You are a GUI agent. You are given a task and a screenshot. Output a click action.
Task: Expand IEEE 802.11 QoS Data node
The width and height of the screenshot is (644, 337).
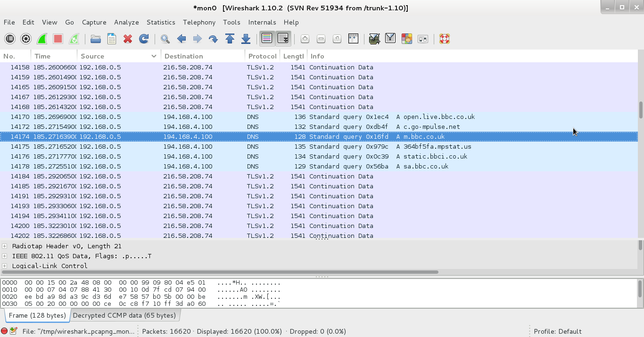(4, 256)
